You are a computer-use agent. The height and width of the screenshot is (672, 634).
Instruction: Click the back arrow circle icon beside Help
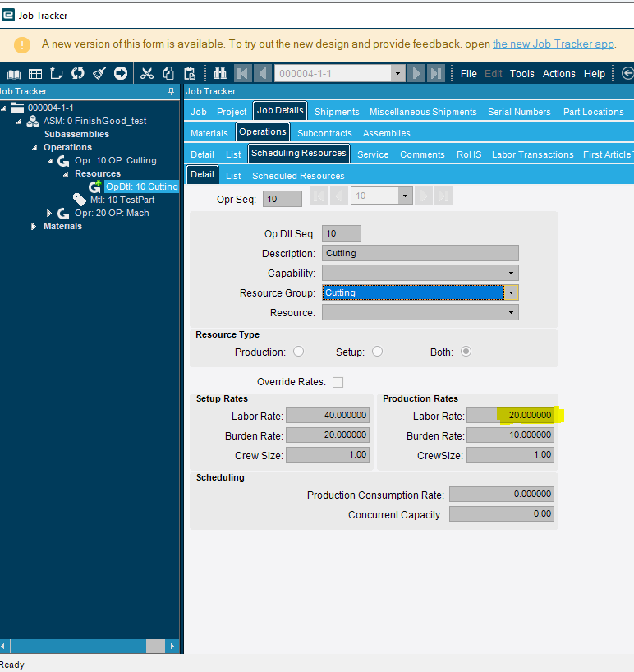tap(627, 74)
